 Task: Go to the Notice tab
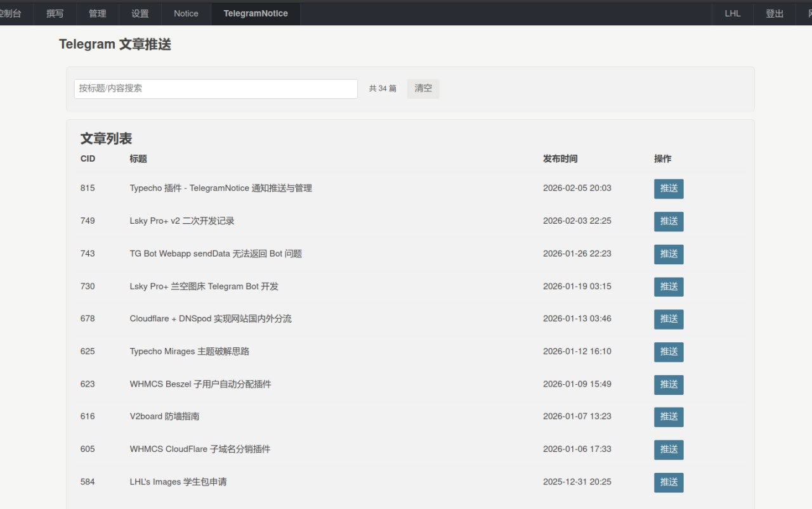click(186, 13)
